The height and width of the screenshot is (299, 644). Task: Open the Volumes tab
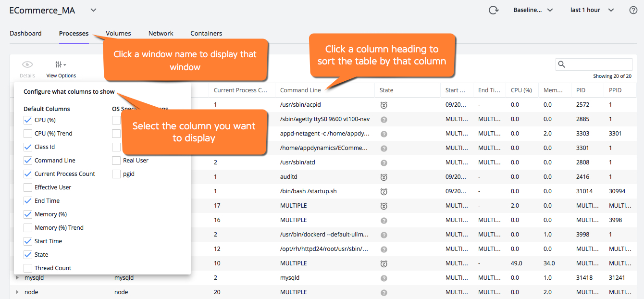(x=118, y=34)
